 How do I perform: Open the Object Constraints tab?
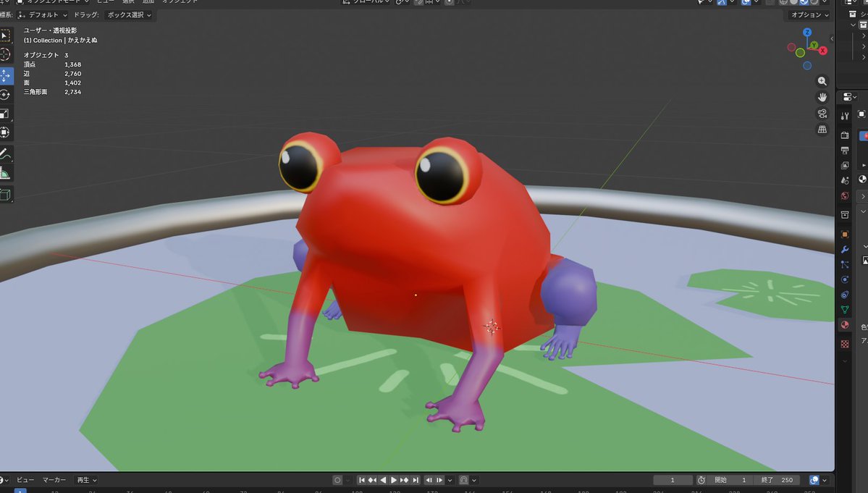pos(845,295)
